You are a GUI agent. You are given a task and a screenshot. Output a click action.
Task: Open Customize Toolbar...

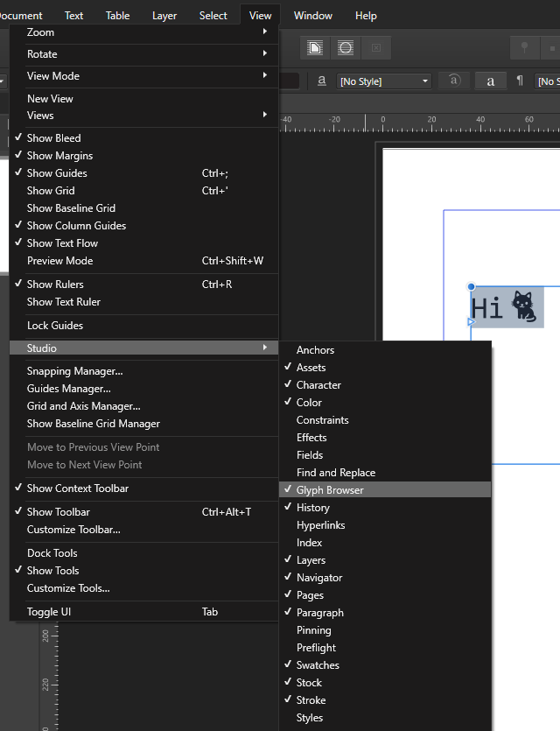coord(144,530)
